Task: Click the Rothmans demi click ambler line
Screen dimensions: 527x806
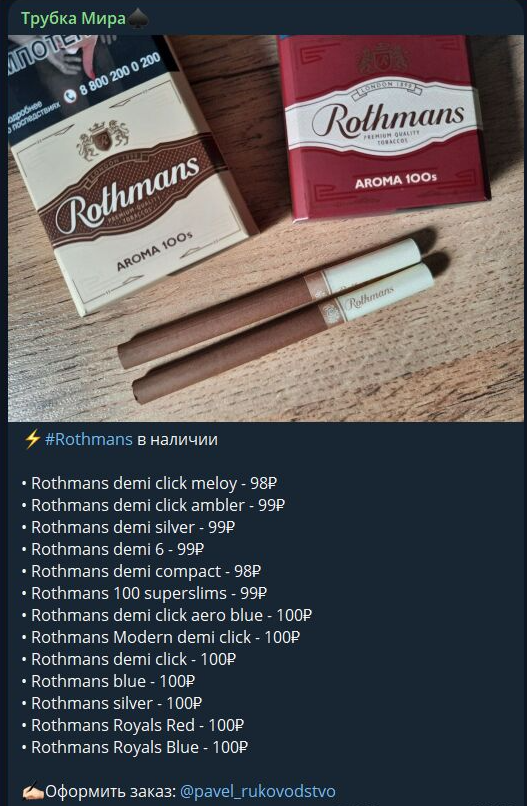Action: point(153,506)
